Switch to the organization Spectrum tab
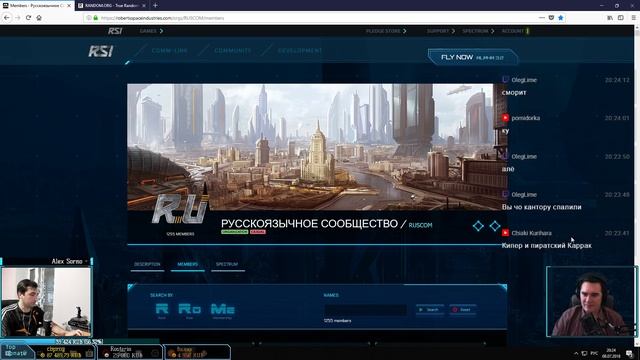The width and height of the screenshot is (640, 360). pos(227,264)
